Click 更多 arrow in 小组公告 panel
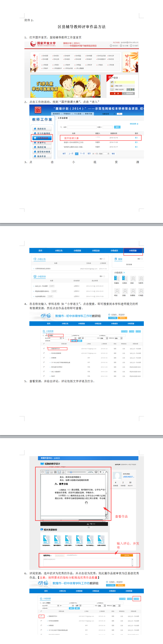The width and height of the screenshot is (163, 644). pos(104,259)
